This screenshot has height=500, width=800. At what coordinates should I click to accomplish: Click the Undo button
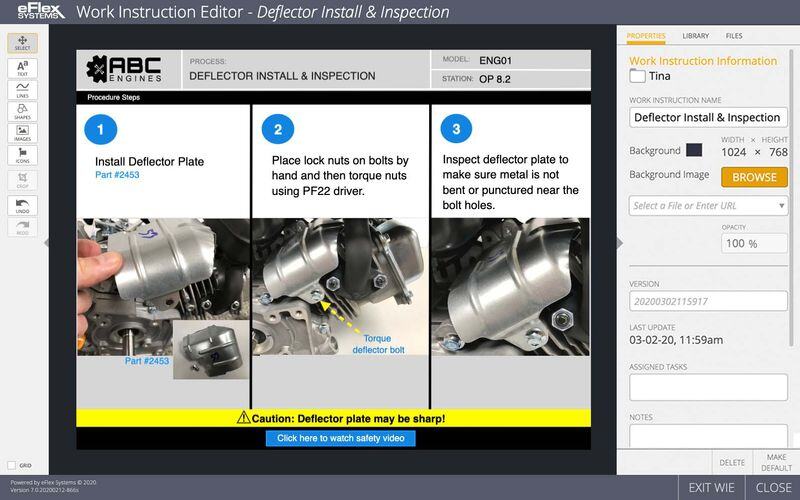point(22,205)
